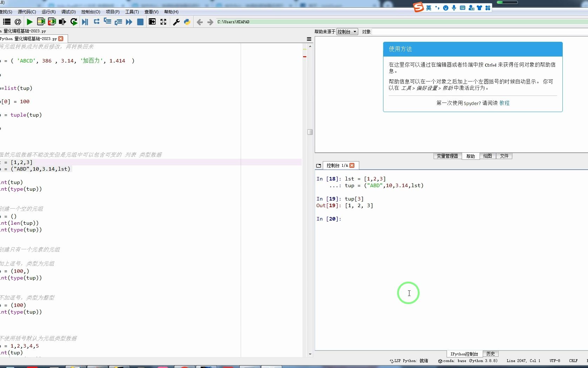Select the 量化编程基础-2023.py editor tab
The height and width of the screenshot is (368, 588).
point(30,39)
